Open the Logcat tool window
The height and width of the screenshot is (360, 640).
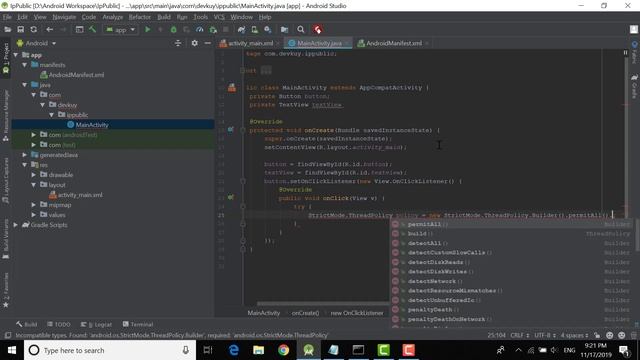[x=96, y=324]
